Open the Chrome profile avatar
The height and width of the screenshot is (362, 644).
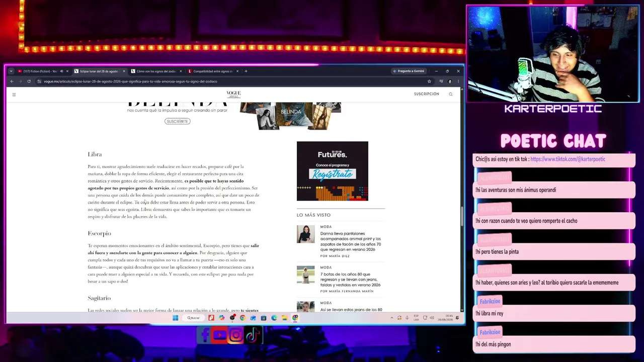coord(450,81)
